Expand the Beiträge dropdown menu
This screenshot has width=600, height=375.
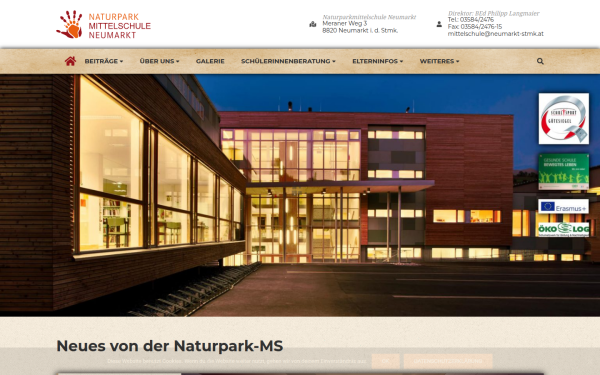[104, 61]
